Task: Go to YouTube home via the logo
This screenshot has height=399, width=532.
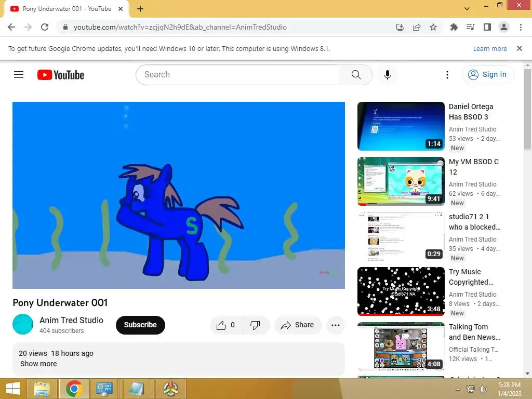Action: click(61, 75)
